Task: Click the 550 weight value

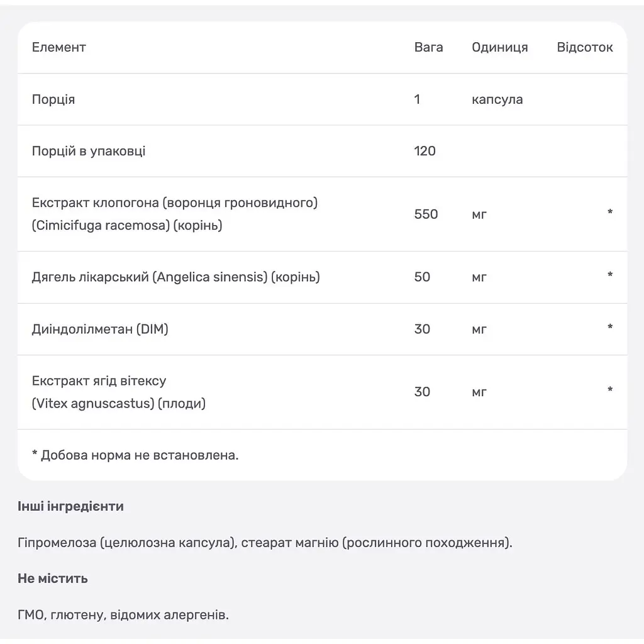Action: pyautogui.click(x=426, y=214)
